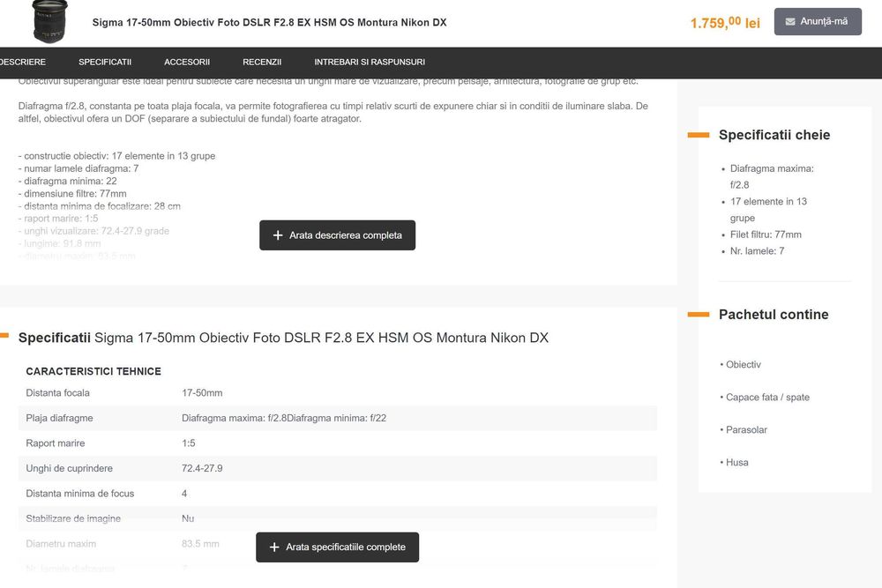Click the Filet filtru: 77mm key spec
This screenshot has height=588, width=882.
pos(766,234)
